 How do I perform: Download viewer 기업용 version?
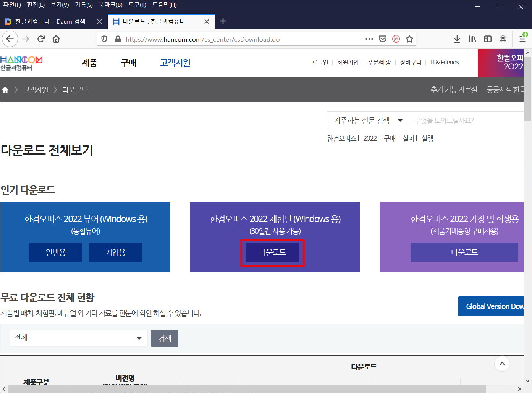click(115, 252)
